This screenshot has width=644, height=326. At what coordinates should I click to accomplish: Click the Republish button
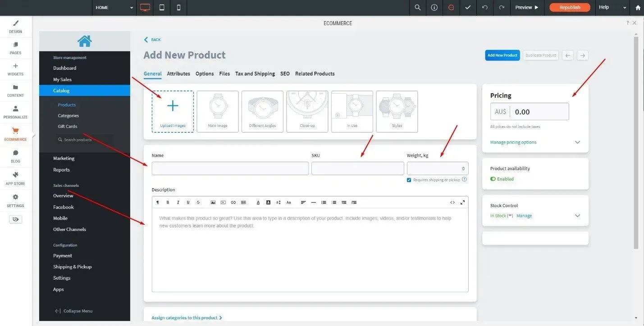[570, 8]
